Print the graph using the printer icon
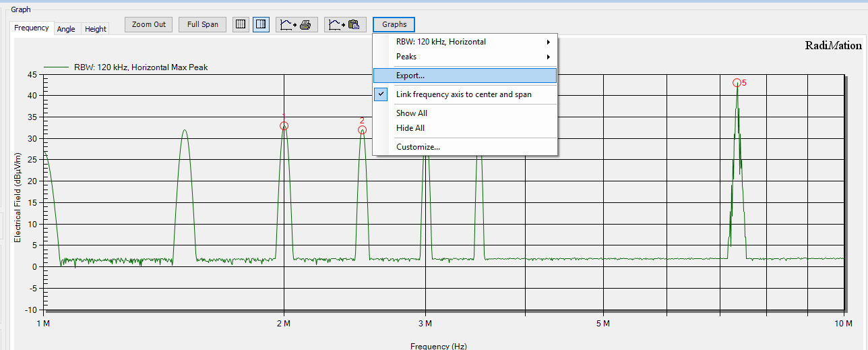The width and height of the screenshot is (868, 350). (x=297, y=24)
